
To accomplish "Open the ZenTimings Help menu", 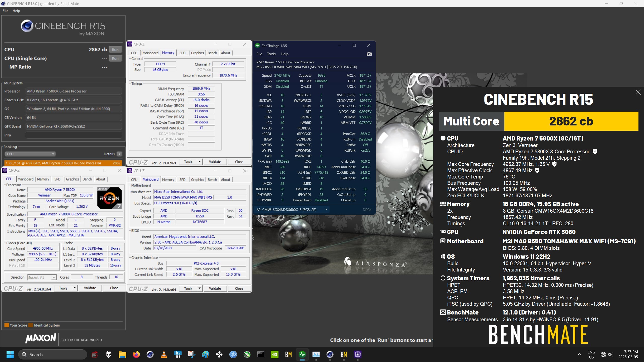I will point(285,54).
